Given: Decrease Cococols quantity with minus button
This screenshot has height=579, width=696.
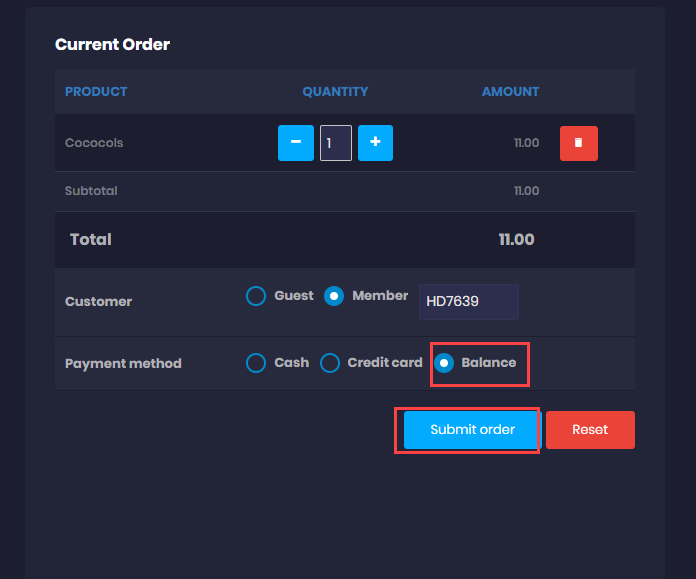Looking at the screenshot, I should point(296,143).
